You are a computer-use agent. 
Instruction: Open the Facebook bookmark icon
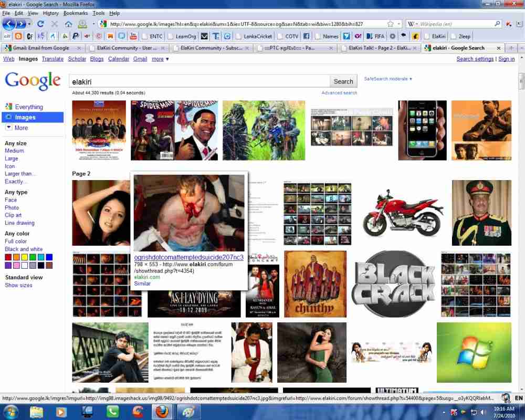click(x=307, y=36)
